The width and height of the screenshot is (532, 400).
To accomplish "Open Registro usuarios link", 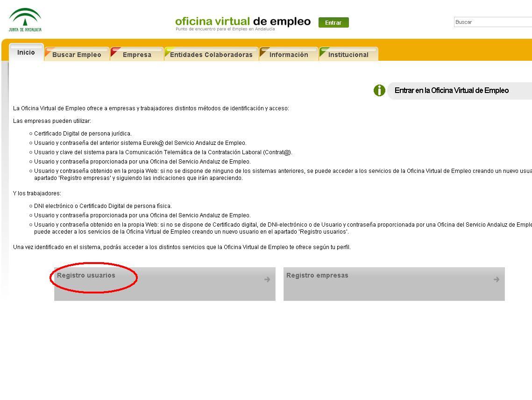I will 86,275.
